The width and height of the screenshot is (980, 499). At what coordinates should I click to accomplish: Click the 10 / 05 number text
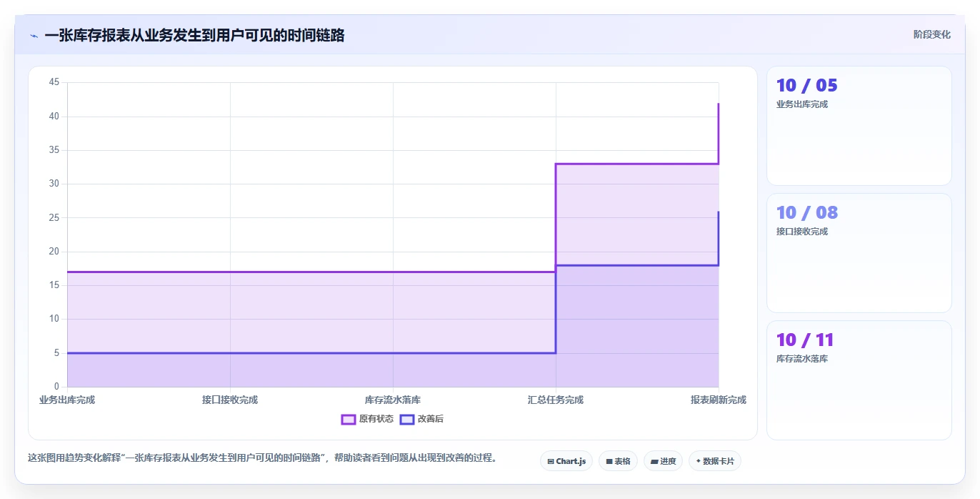click(x=807, y=85)
